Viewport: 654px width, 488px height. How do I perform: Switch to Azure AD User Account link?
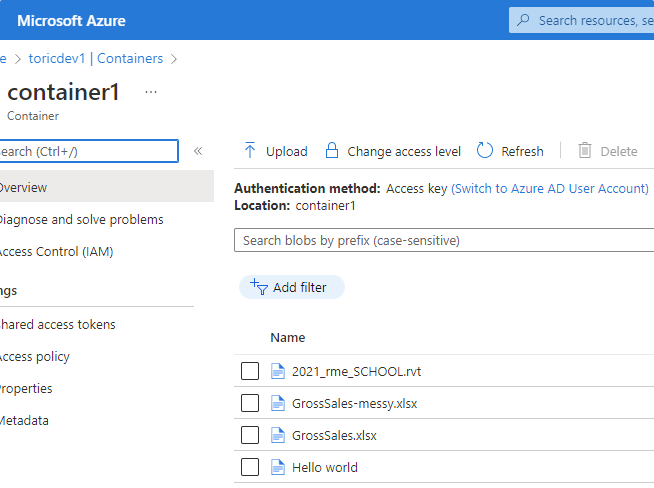[550, 188]
